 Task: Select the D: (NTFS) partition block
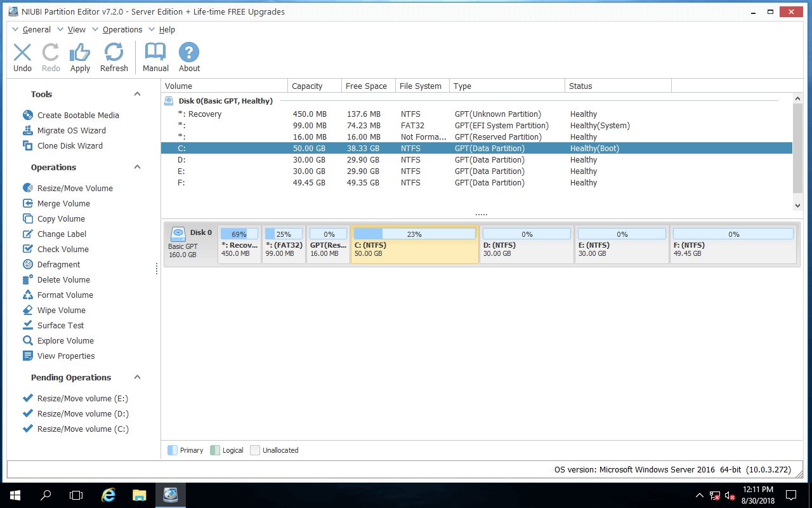(x=527, y=244)
